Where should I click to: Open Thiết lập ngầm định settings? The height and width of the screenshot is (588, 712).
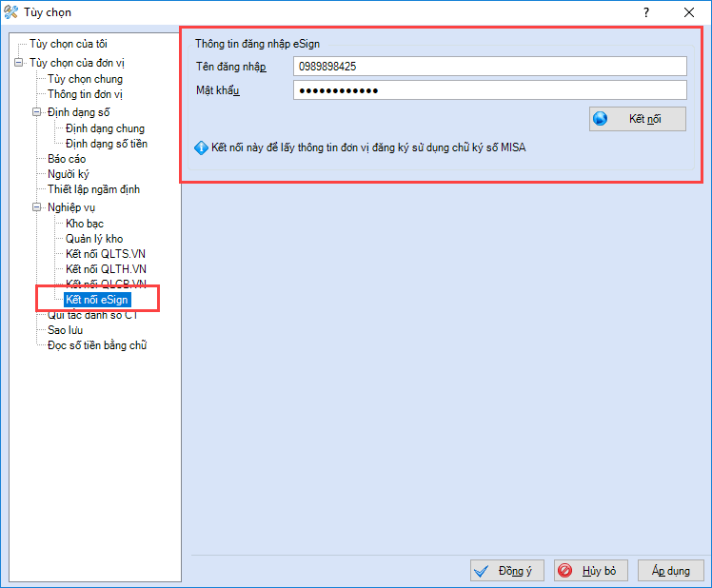(x=93, y=189)
